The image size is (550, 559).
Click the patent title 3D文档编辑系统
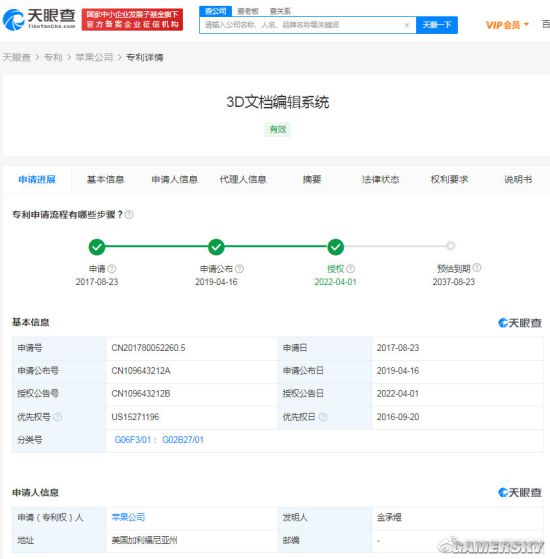[x=278, y=102]
